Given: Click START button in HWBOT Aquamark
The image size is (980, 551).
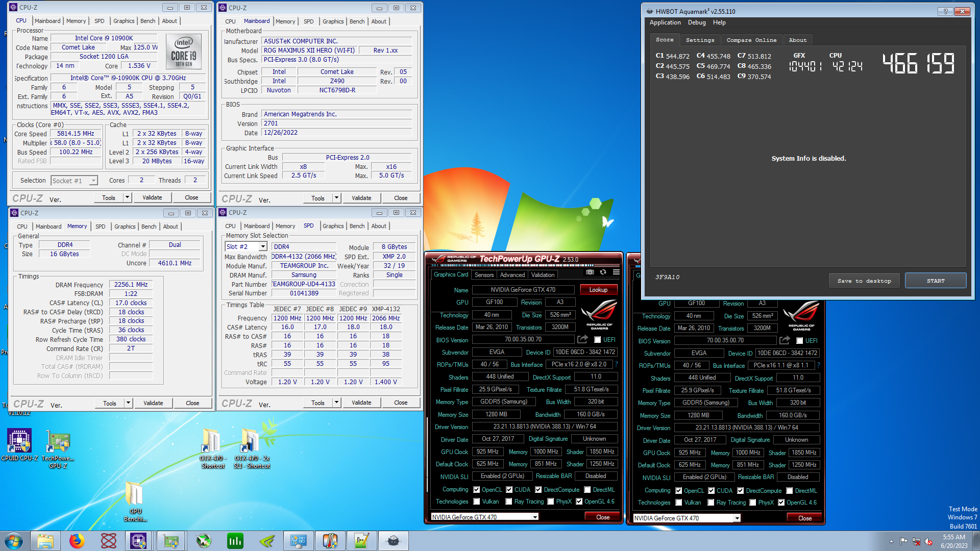Looking at the screenshot, I should point(936,281).
